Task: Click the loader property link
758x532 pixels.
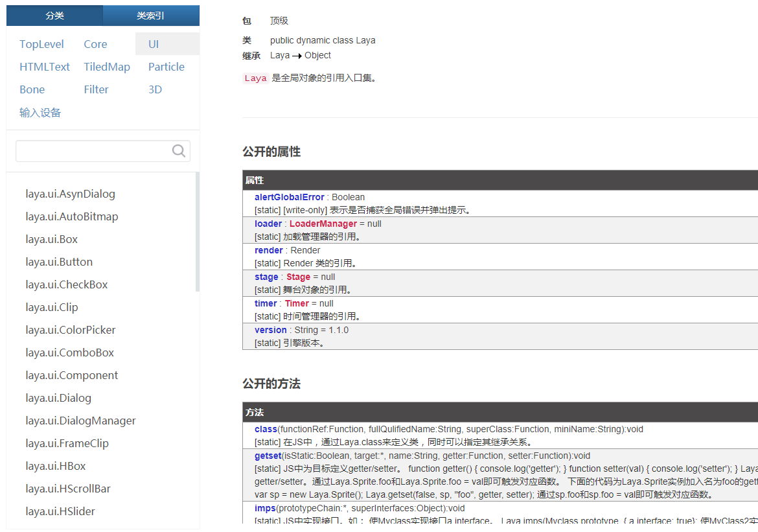Action: [x=268, y=224]
